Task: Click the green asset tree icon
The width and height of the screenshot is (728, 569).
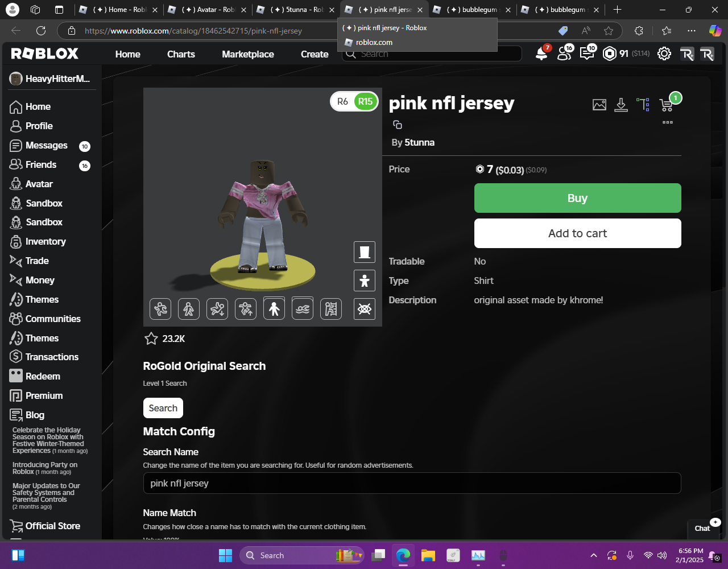Action: 643,105
